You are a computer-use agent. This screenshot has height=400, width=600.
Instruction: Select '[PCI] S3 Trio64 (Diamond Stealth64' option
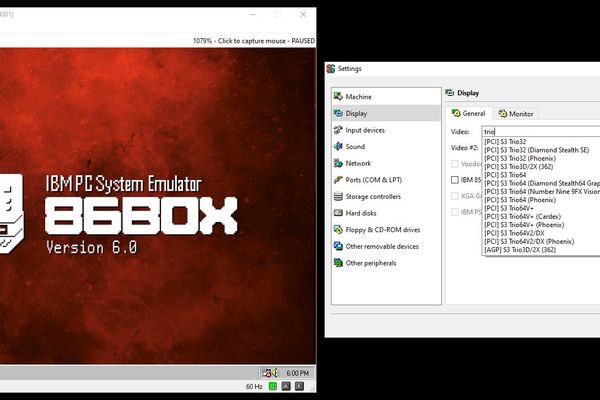(541, 183)
